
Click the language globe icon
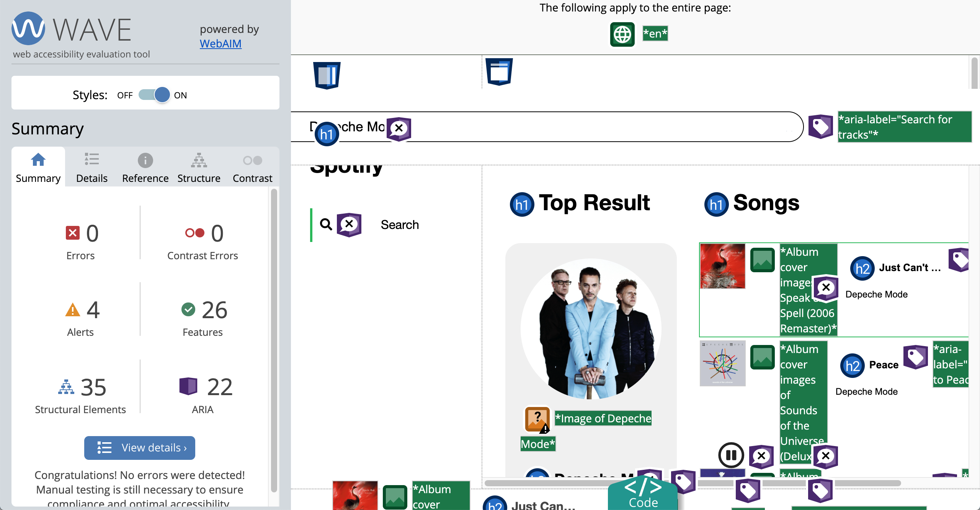pyautogui.click(x=622, y=34)
